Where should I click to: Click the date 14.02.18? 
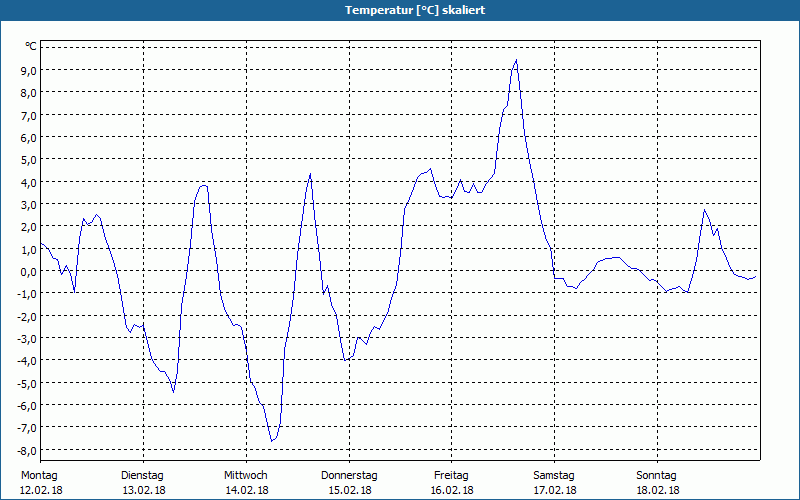tap(247, 490)
